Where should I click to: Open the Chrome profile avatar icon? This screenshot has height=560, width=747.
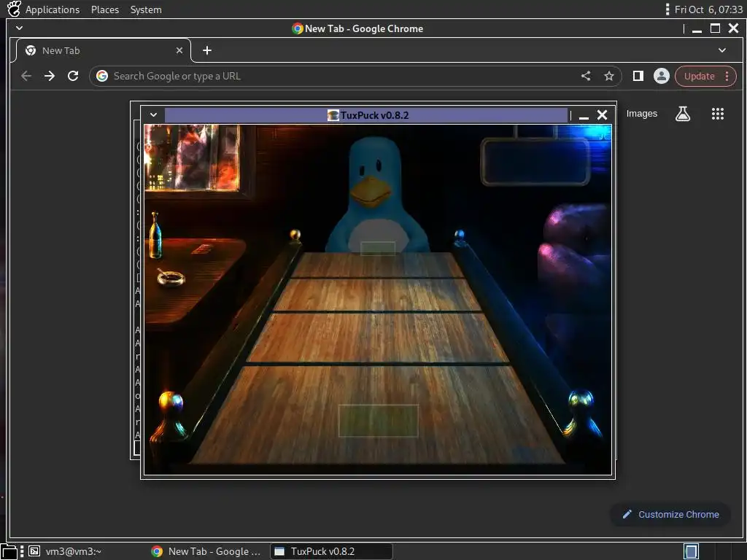pos(661,76)
